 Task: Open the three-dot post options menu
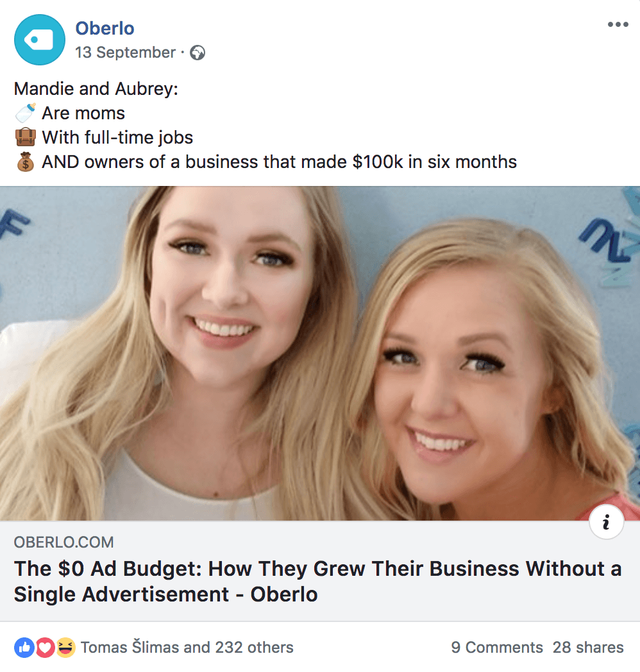coord(618,24)
